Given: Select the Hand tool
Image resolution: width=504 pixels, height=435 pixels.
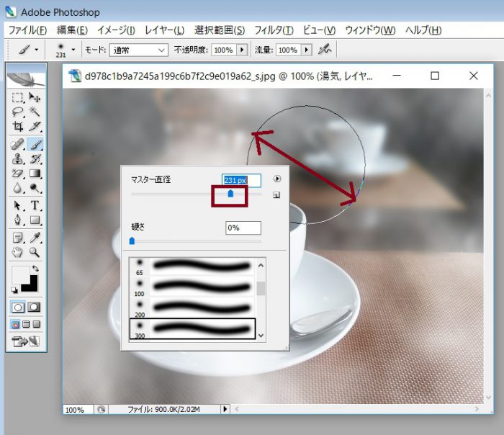Looking at the screenshot, I should [x=18, y=252].
